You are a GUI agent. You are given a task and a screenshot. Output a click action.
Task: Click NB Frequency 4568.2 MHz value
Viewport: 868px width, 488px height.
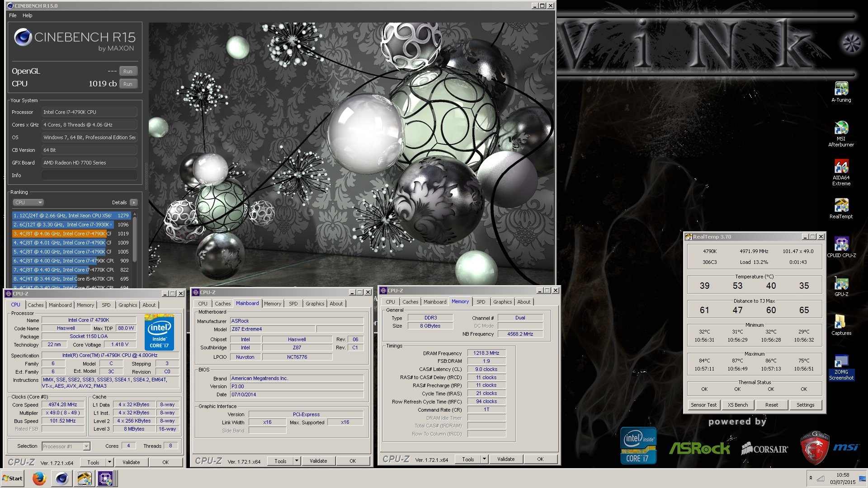click(520, 334)
